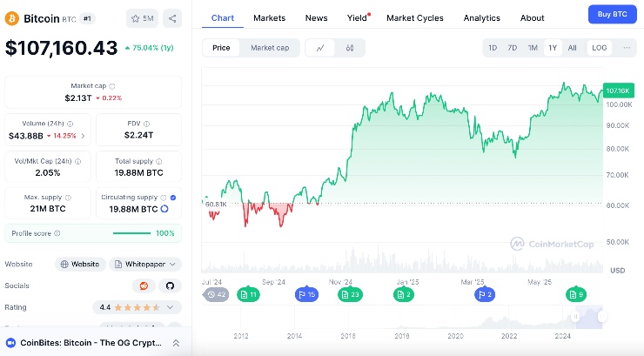Open the Markets tab
644x356 pixels.
(270, 18)
